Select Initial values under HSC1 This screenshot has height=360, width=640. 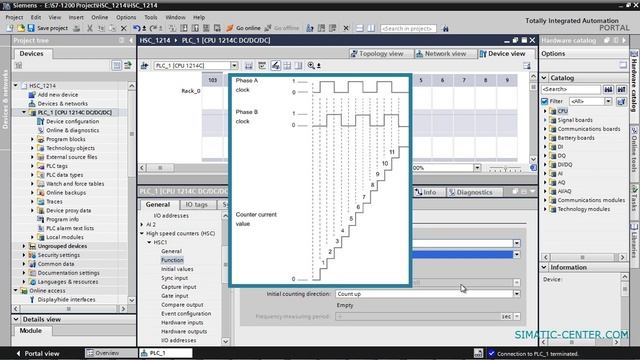(x=177, y=269)
